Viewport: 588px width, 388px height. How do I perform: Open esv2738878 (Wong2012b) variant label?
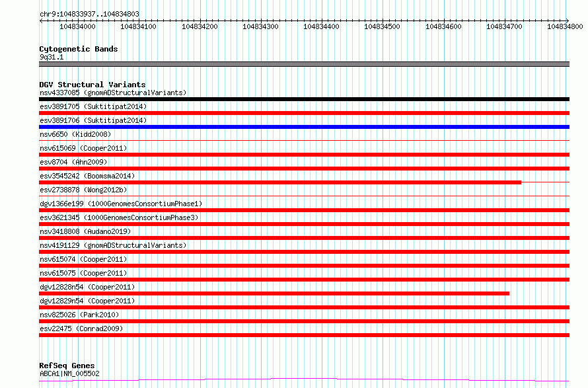pyautogui.click(x=83, y=190)
